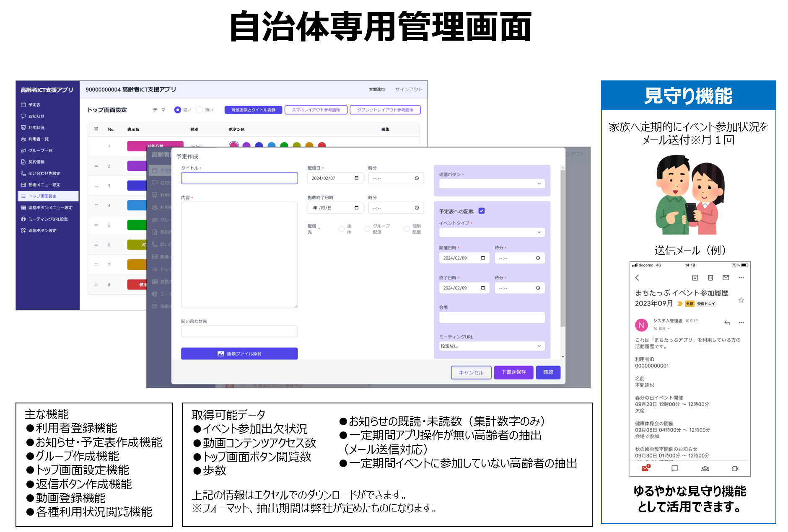Select 全体 delivery target radio

[341, 229]
